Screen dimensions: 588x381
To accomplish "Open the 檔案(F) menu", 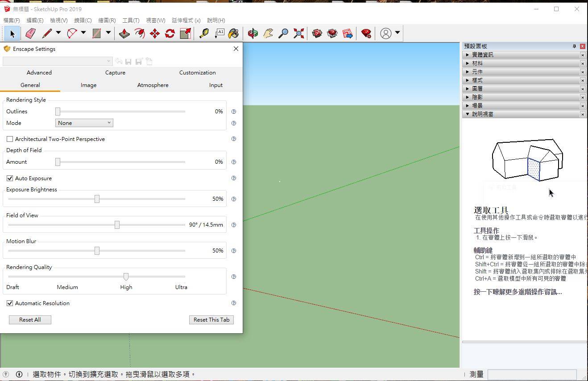I will click(x=12, y=21).
